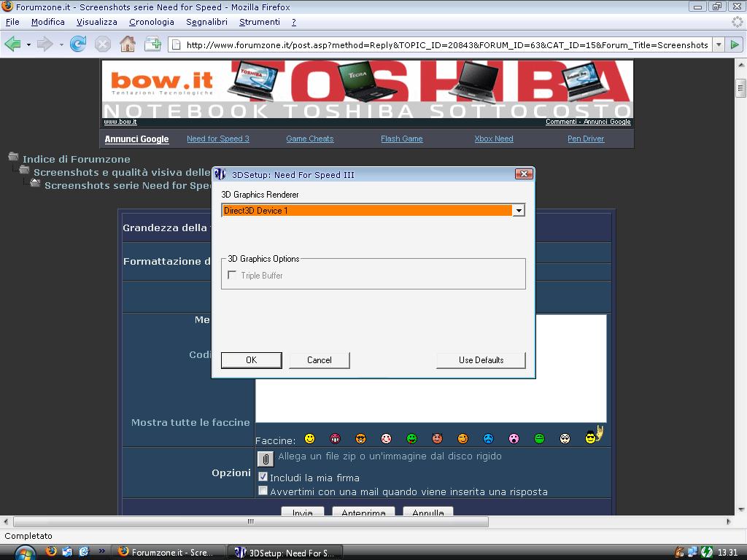This screenshot has width=747, height=560.
Task: Go back with the green back arrow
Action: point(12,44)
